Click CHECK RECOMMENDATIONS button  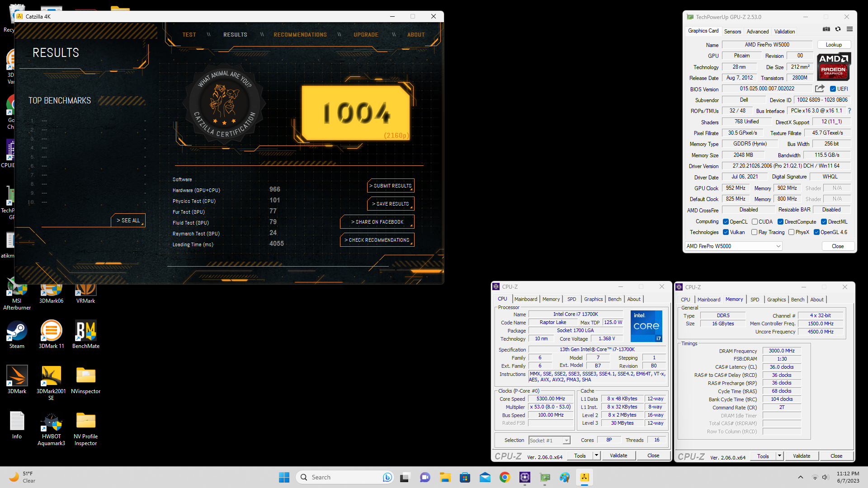click(x=377, y=240)
